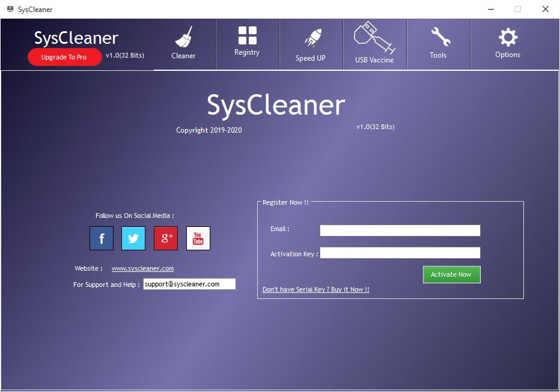The image size is (560, 392).
Task: Open the www.syscleaner.com website link
Action: pos(142,268)
